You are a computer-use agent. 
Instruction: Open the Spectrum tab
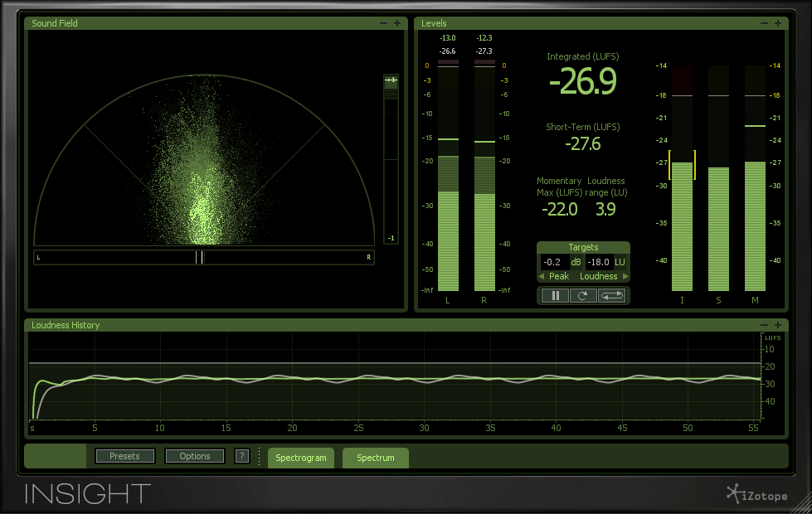pos(375,457)
